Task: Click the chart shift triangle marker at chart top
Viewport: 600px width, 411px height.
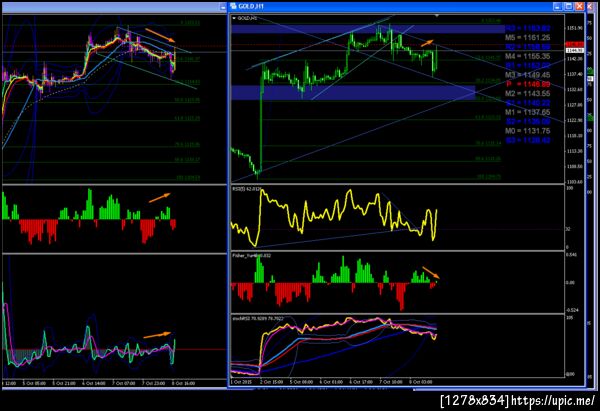Action: (x=437, y=16)
